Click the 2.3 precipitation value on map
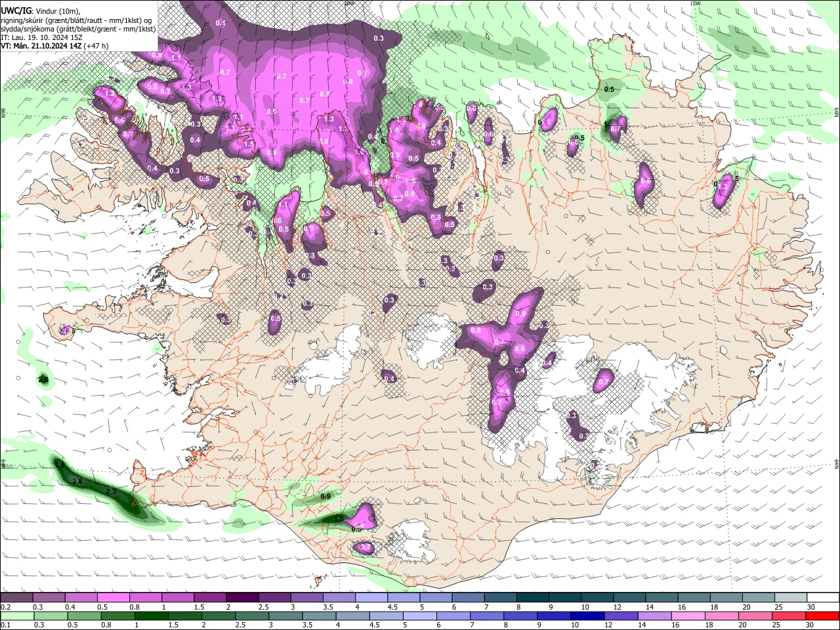Image resolution: width=840 pixels, height=630 pixels. [x=111, y=492]
